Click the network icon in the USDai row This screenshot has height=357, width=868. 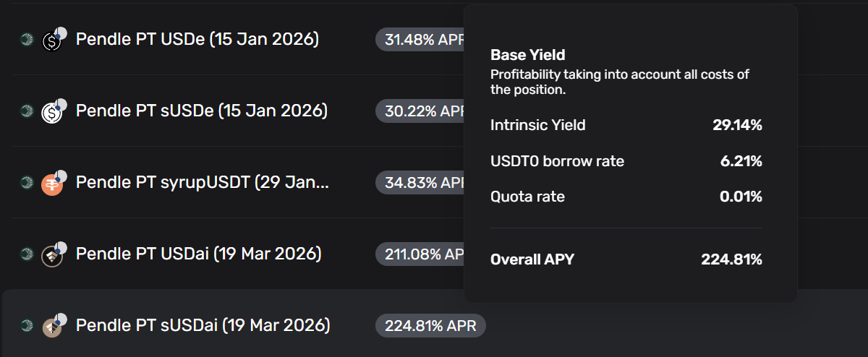pos(27,254)
